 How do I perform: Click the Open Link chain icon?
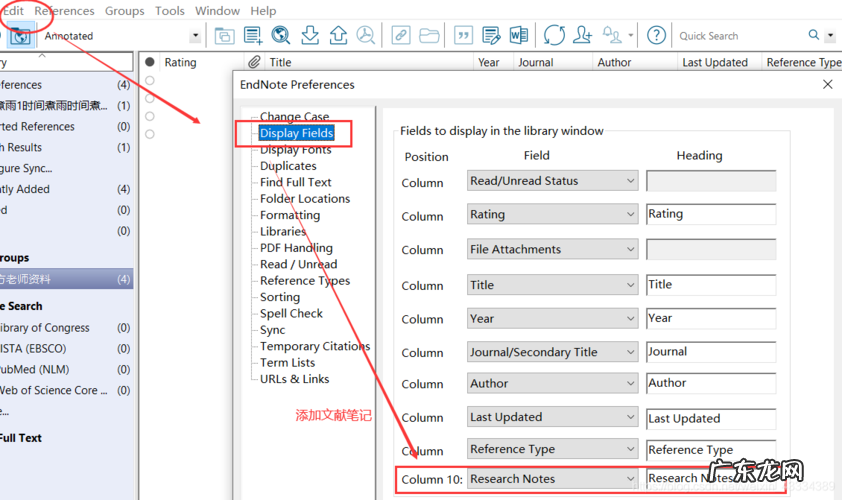[400, 36]
